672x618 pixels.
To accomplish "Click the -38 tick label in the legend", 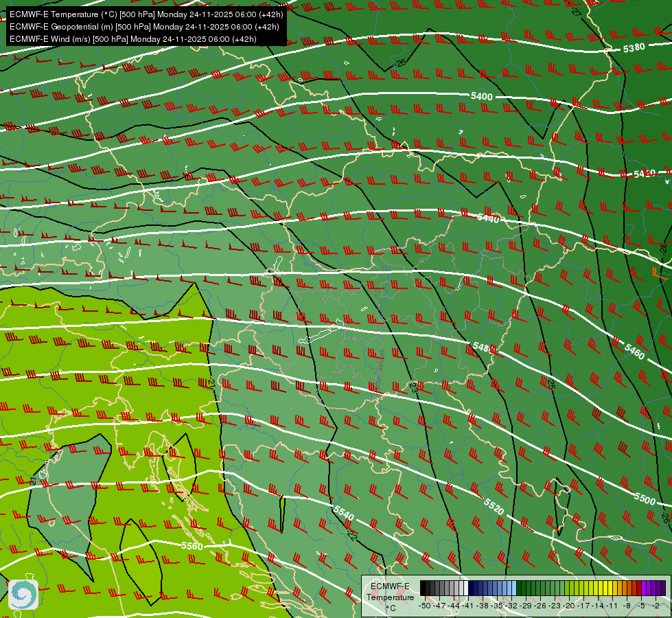I will [x=482, y=606].
